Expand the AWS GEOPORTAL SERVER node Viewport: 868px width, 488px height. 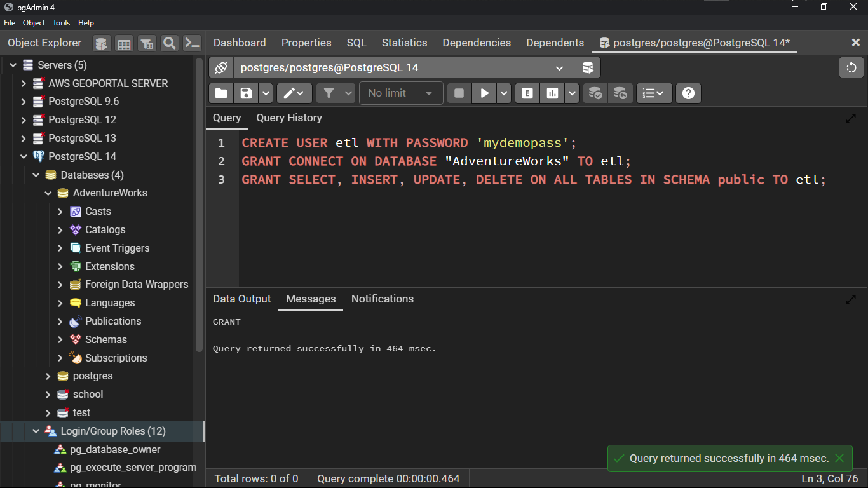tap(24, 83)
